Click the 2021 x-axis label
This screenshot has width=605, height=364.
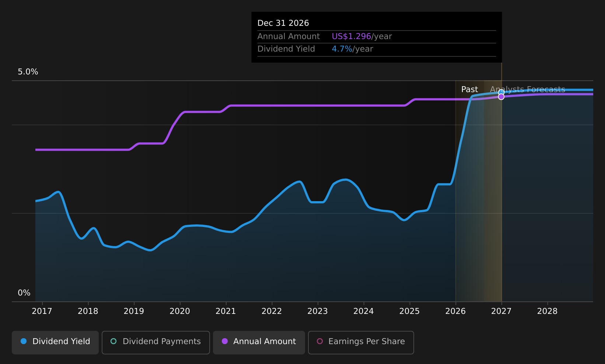226,311
